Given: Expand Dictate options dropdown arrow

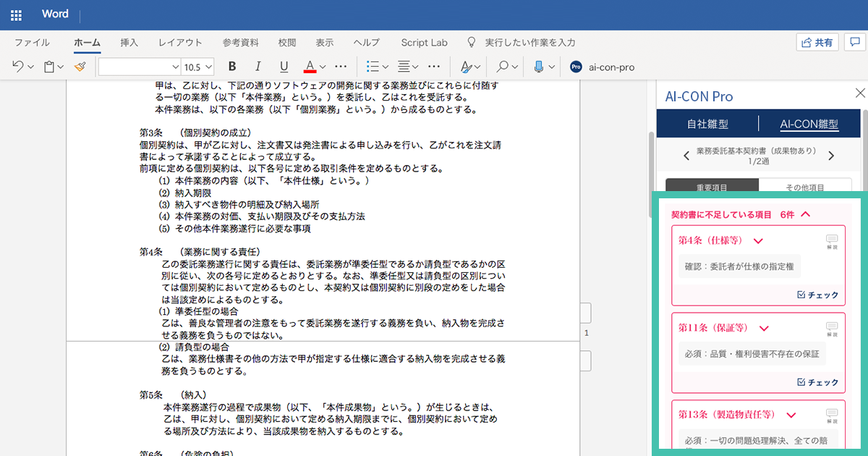Looking at the screenshot, I should (x=552, y=67).
